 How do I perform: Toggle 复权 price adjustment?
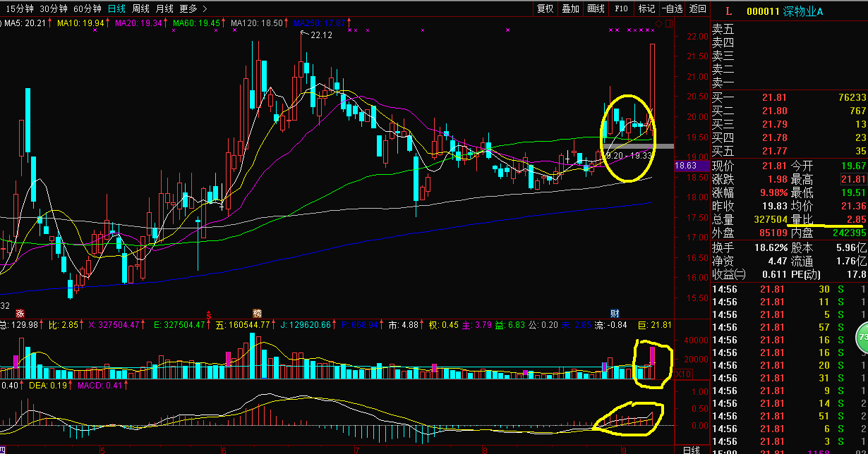pos(545,8)
